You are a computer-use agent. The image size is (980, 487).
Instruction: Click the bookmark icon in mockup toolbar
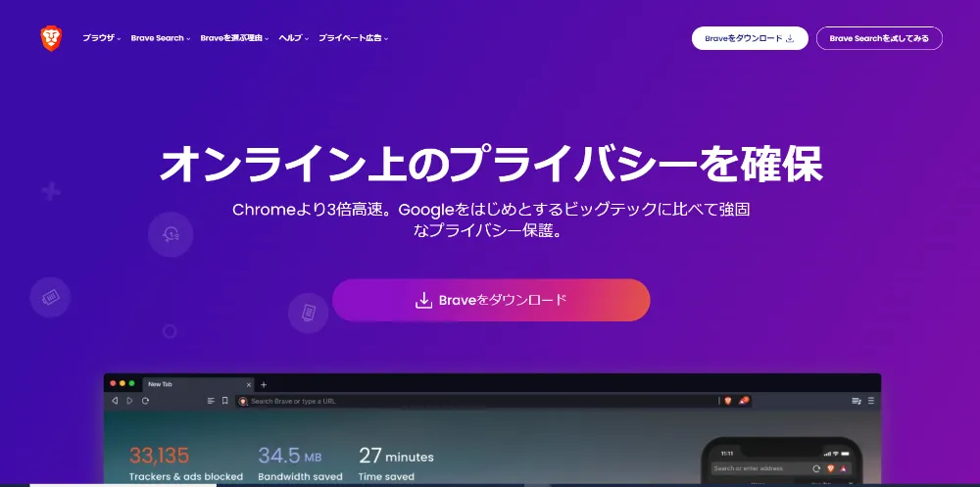[225, 401]
